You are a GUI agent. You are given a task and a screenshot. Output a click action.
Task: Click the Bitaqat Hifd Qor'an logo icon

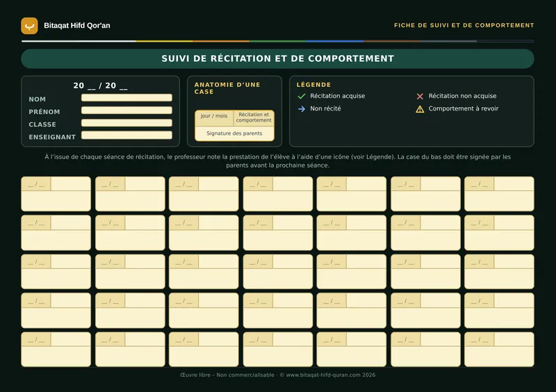pos(29,26)
